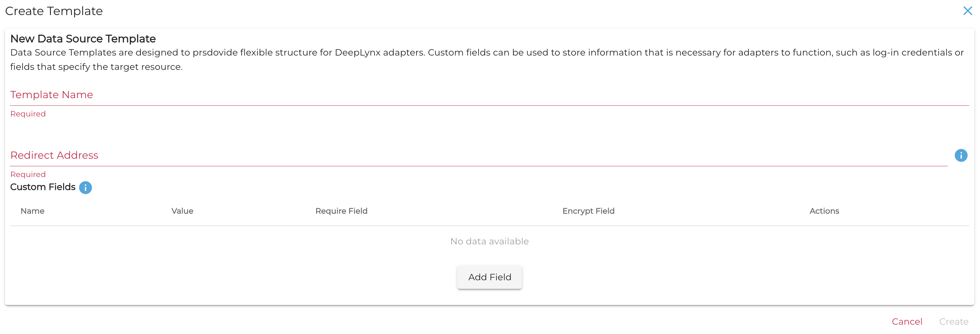Click the 'Custom Fields' label
Viewport: 980px width, 334px height.
43,187
